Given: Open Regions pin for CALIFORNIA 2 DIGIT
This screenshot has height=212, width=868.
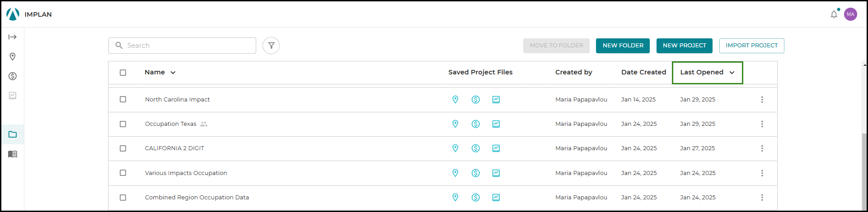Looking at the screenshot, I should [x=455, y=148].
